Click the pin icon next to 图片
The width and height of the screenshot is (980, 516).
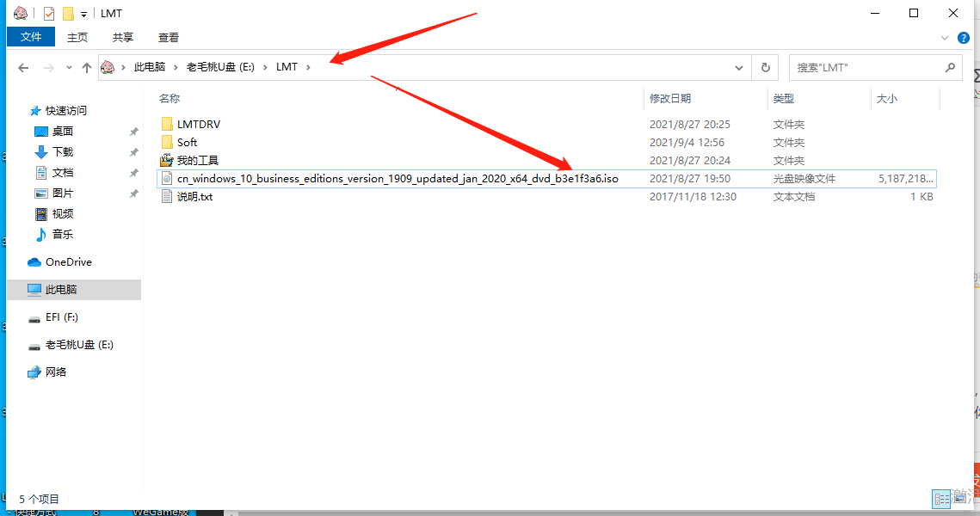click(133, 193)
